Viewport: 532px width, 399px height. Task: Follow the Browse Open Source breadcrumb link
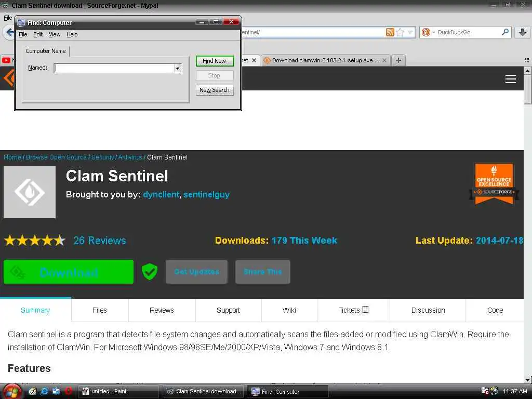pos(56,157)
